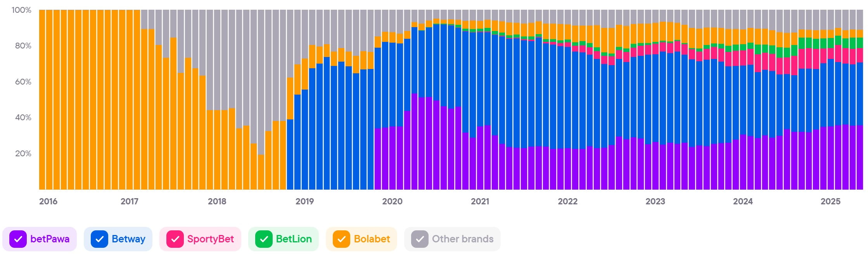868x254 pixels.
Task: Select the 2020 x-axis year label
Action: tap(392, 201)
